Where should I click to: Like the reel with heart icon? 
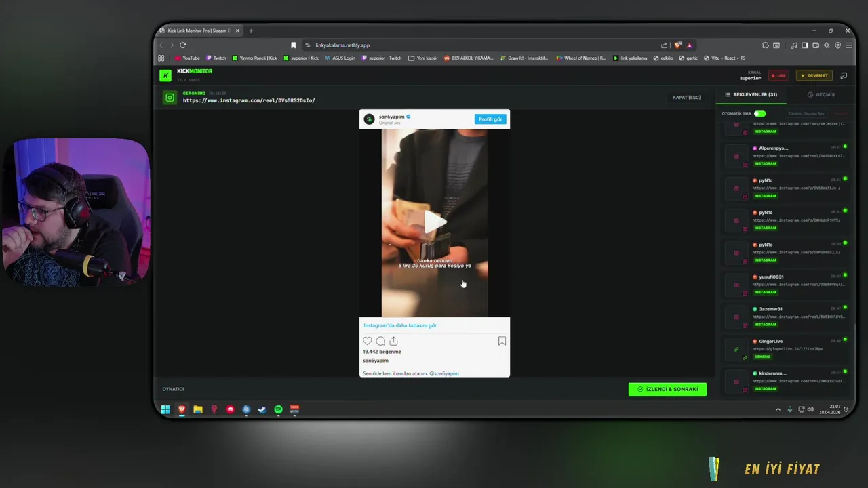click(368, 341)
